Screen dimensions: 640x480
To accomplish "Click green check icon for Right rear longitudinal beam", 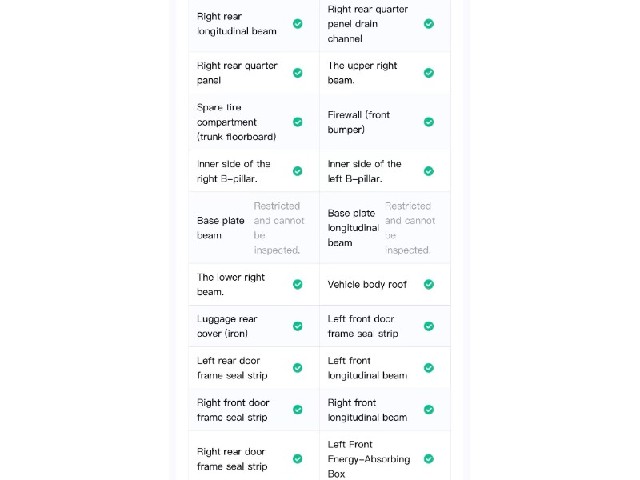I will (298, 24).
